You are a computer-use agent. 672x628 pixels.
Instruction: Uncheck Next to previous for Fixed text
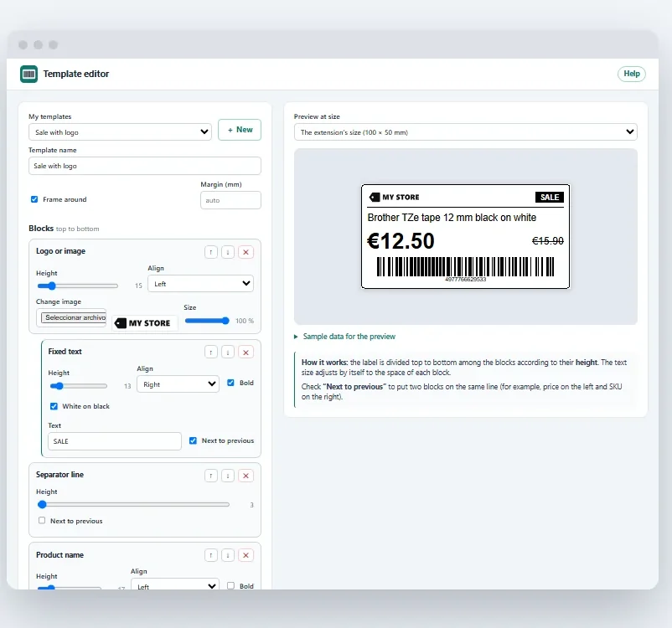pos(193,440)
